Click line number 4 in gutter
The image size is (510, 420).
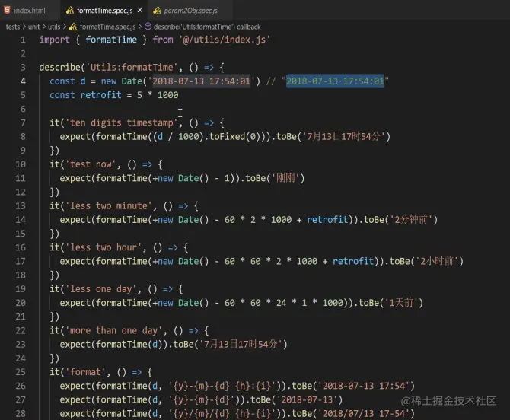(23, 81)
